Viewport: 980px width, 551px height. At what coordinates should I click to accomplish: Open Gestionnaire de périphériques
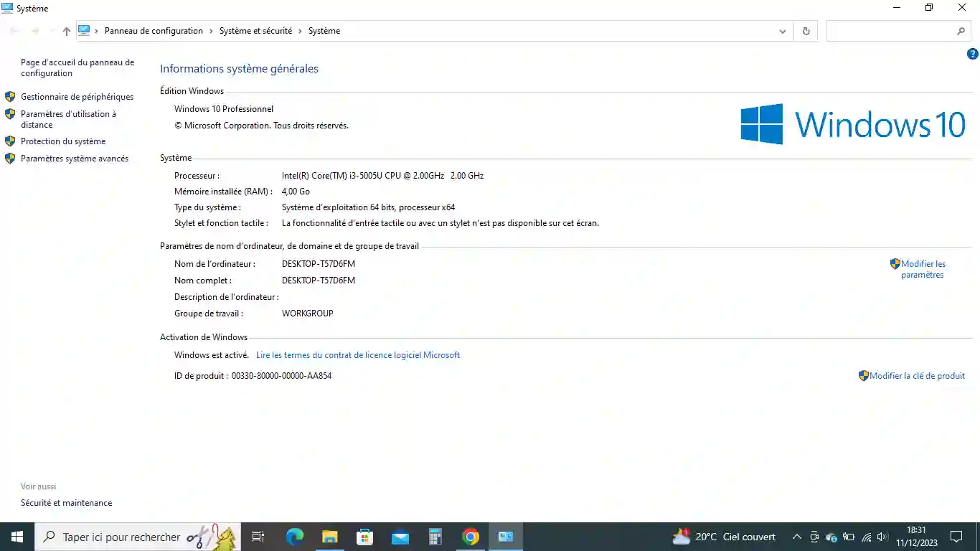[77, 97]
